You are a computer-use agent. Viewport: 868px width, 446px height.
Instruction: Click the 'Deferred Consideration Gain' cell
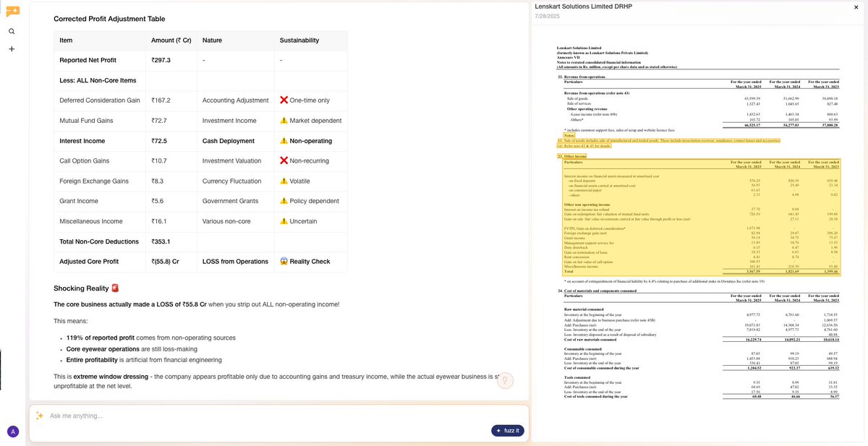100,100
